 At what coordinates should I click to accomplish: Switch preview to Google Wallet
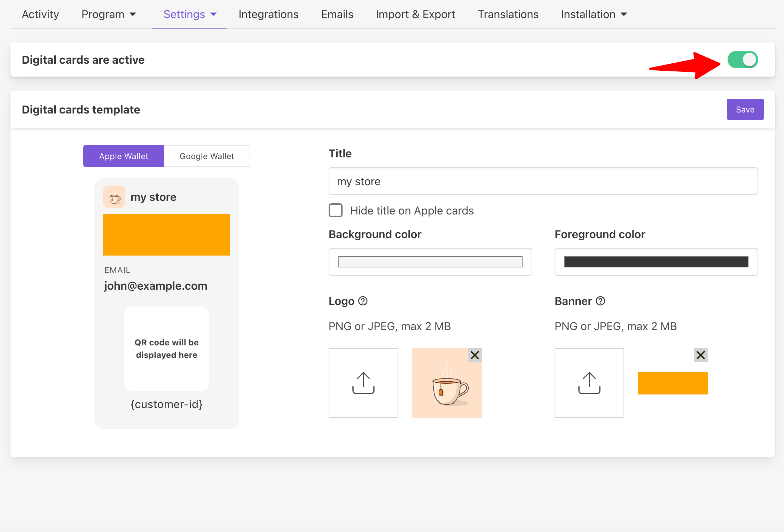[207, 156]
